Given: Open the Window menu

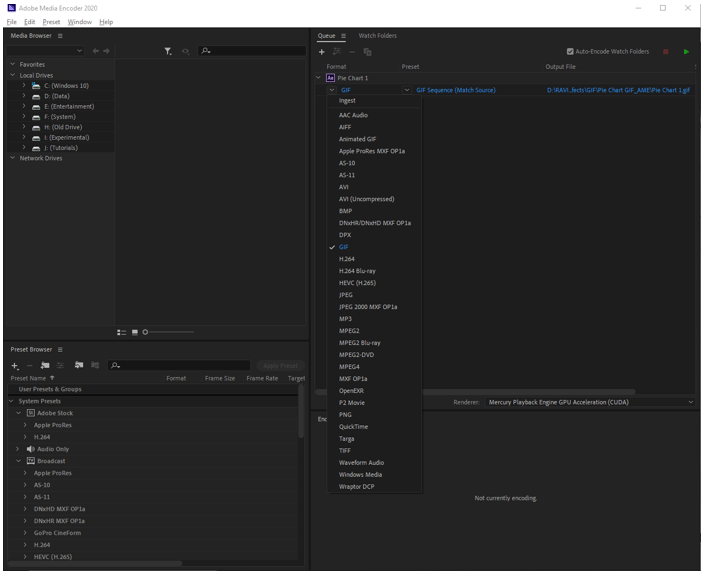Looking at the screenshot, I should point(79,22).
